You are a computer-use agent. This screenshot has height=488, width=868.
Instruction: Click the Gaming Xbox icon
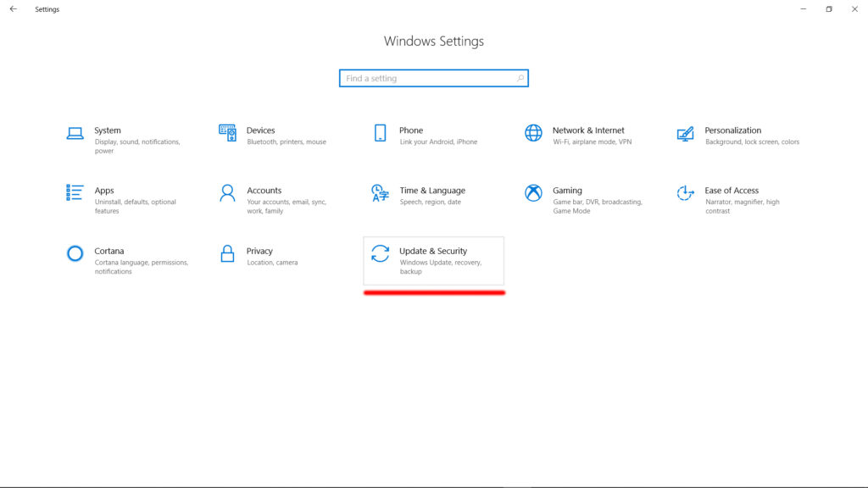pyautogui.click(x=534, y=193)
